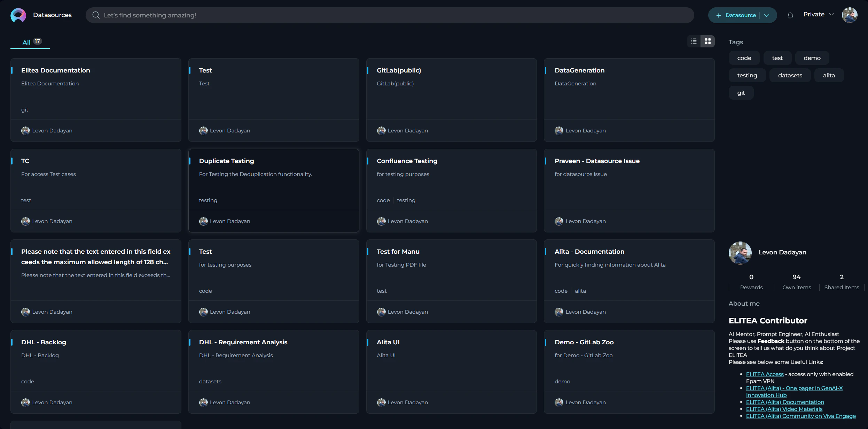Click the author avatar on Demo - GitLab Zoo card

559,402
